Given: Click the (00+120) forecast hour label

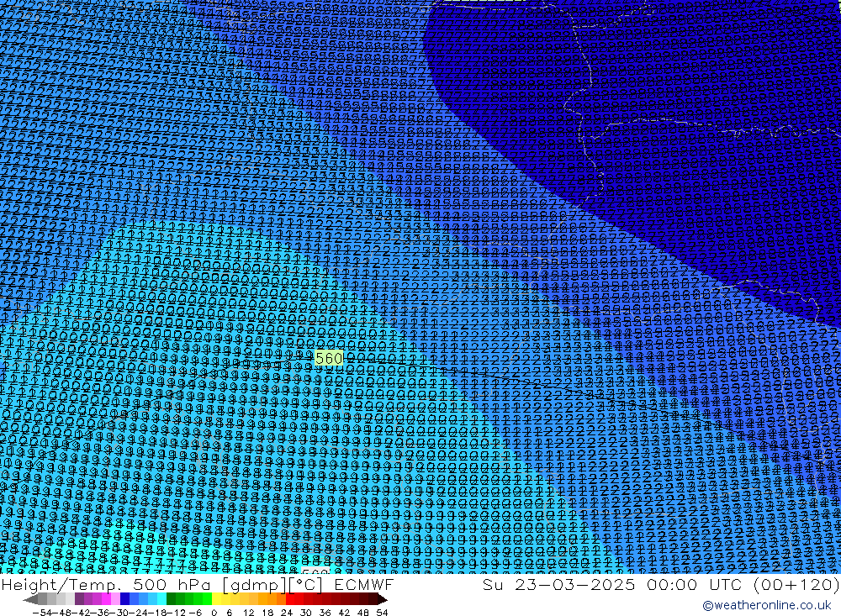Looking at the screenshot, I should [796, 584].
